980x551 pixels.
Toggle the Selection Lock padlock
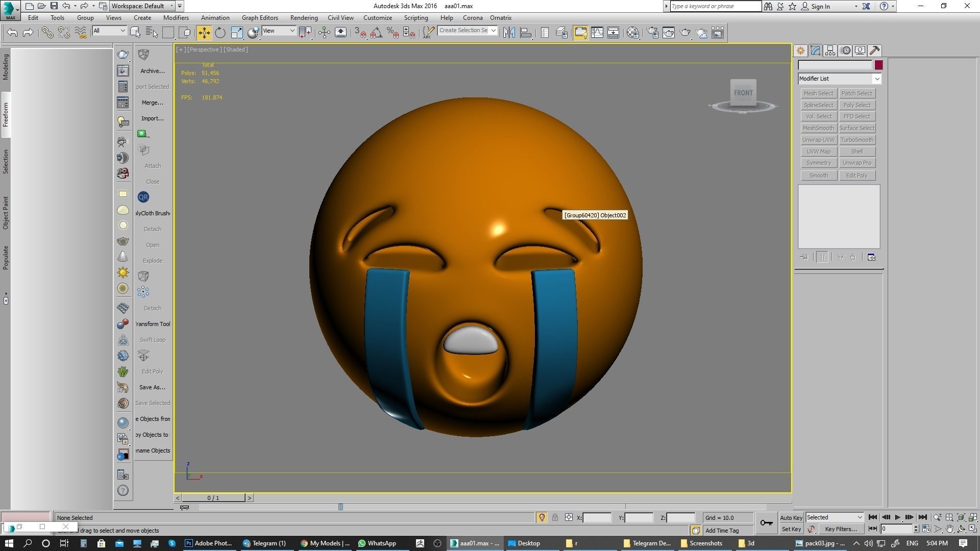[555, 517]
